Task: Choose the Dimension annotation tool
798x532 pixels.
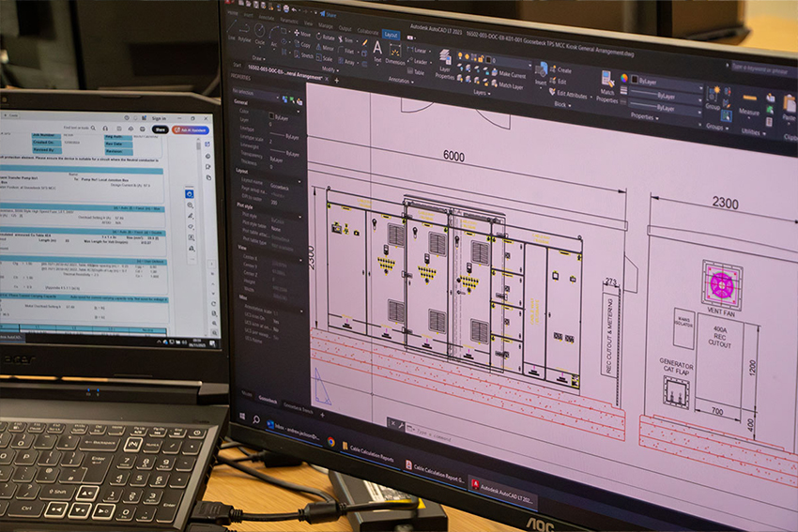Action: pyautogui.click(x=395, y=54)
